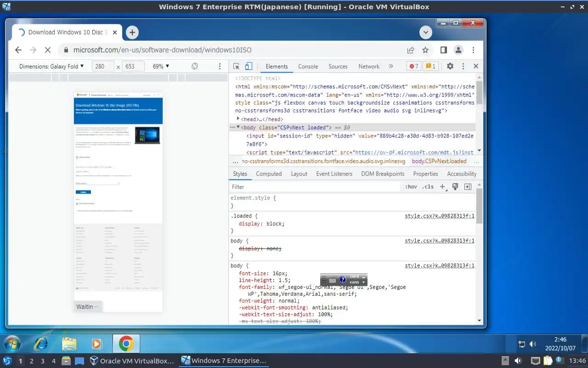This screenshot has width=588, height=368.
Task: Toggle the device toolbar icon
Action: tap(249, 66)
